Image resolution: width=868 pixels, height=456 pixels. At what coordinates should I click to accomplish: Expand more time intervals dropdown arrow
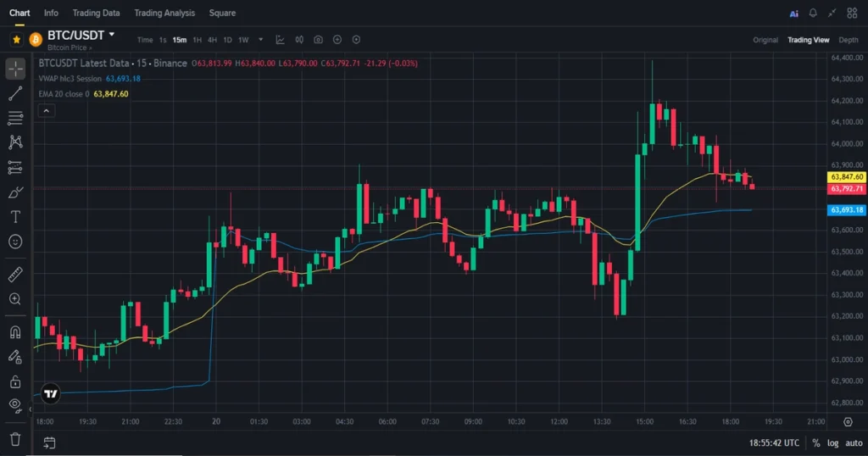click(261, 39)
